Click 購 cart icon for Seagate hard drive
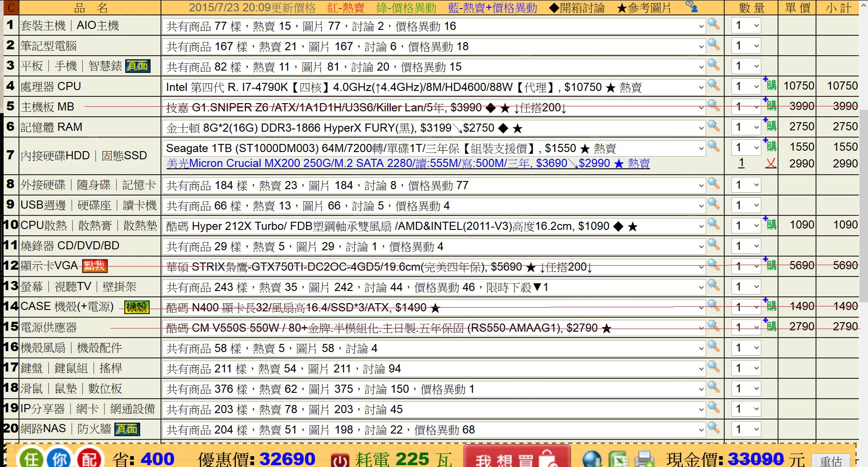Screen dimensions: 868x467 point(770,145)
